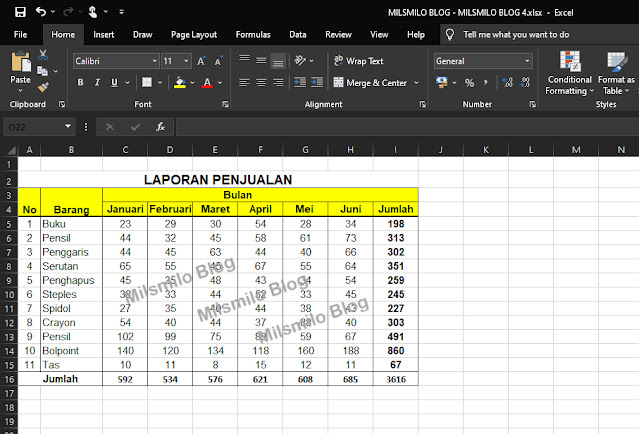Open the File menu
639x434 pixels.
pos(20,35)
